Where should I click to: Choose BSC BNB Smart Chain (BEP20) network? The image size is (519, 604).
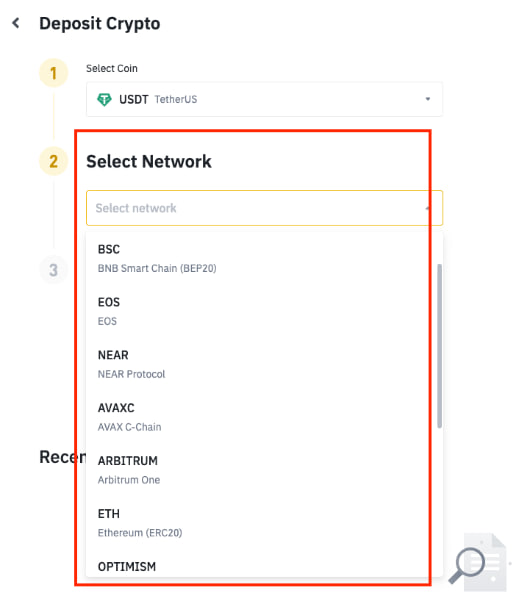[x=262, y=258]
